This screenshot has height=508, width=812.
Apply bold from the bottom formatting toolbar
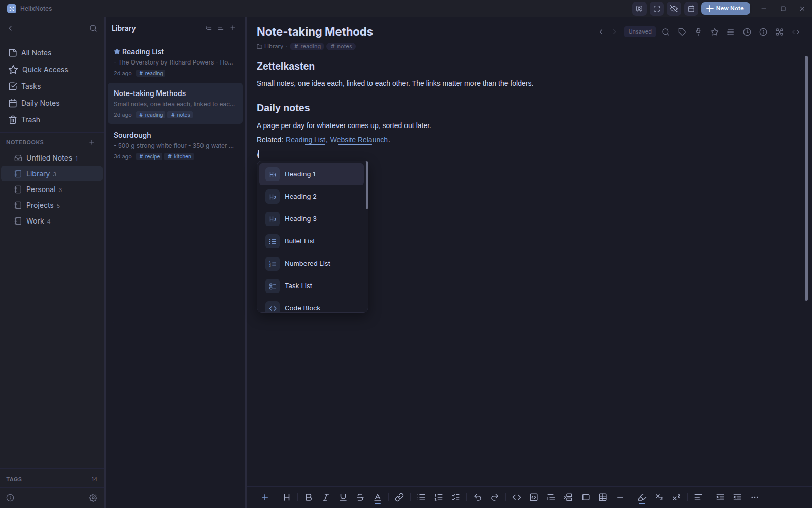click(x=309, y=497)
